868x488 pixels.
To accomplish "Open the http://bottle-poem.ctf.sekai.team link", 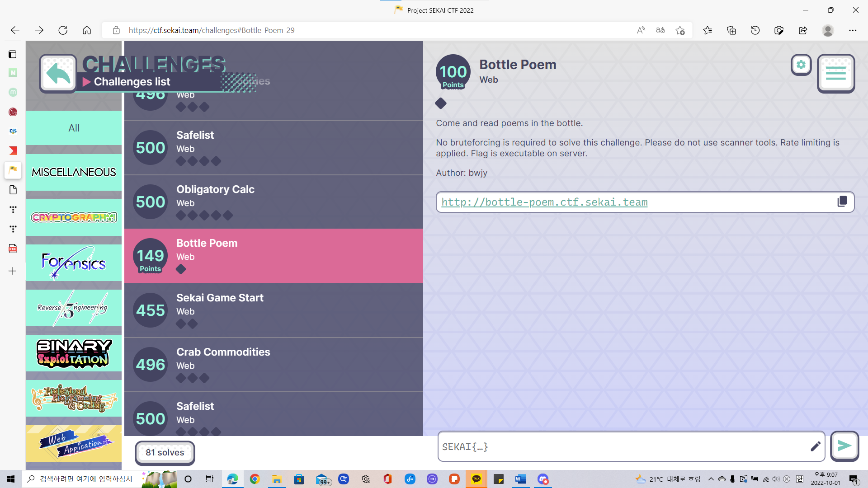I will (544, 202).
